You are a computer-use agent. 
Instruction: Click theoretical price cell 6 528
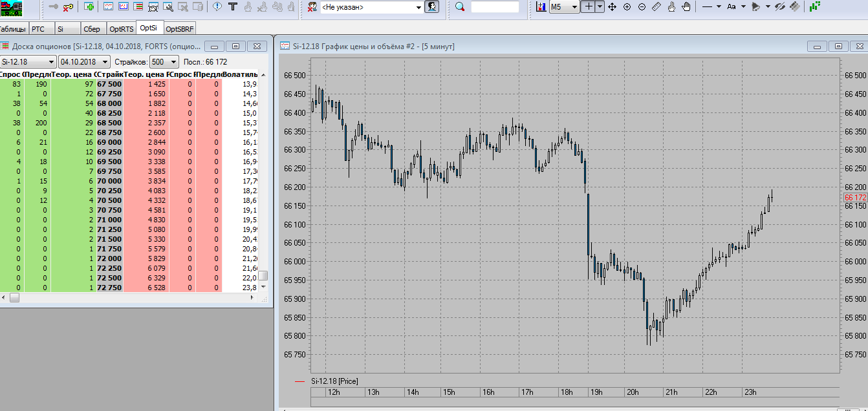146,288
